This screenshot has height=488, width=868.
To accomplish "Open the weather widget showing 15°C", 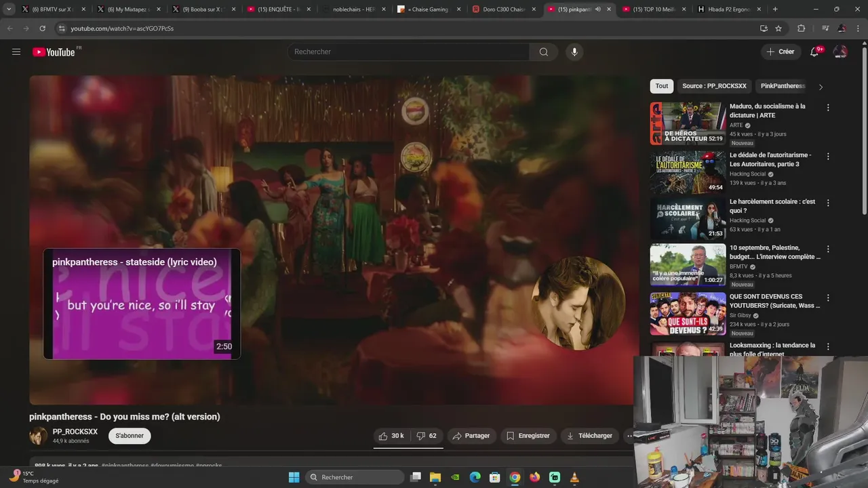I will [33, 477].
